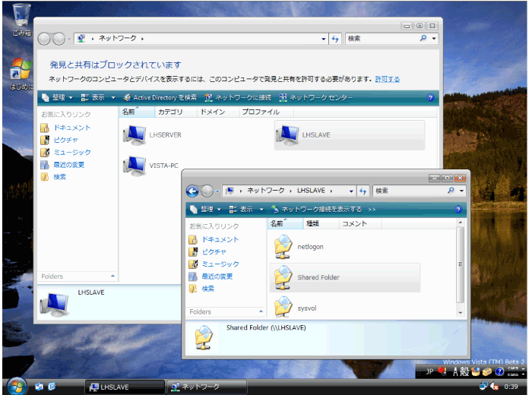The width and height of the screenshot is (532, 395).
Task: Click the back arrow in LHSLAVE window
Action: point(192,191)
